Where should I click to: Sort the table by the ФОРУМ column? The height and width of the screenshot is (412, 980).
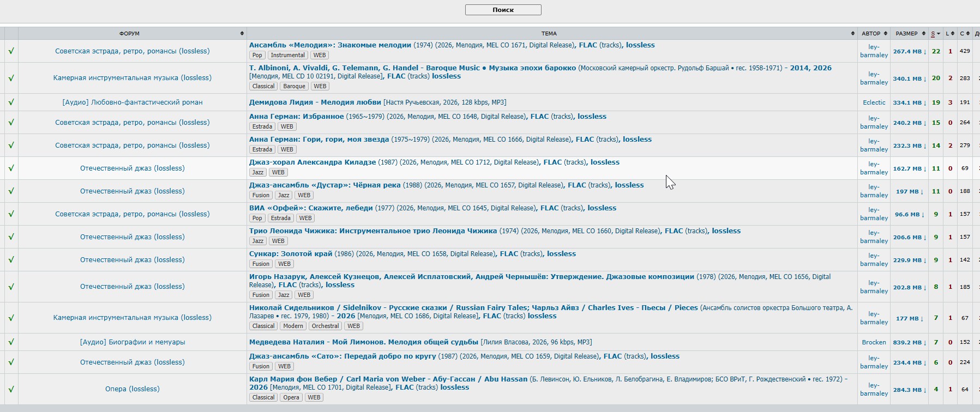[130, 34]
